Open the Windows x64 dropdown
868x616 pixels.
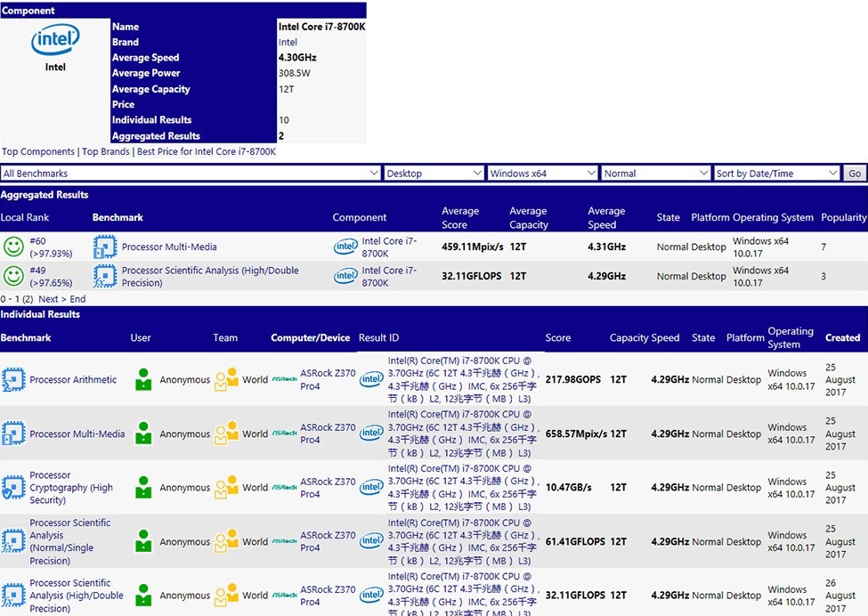[542, 174]
